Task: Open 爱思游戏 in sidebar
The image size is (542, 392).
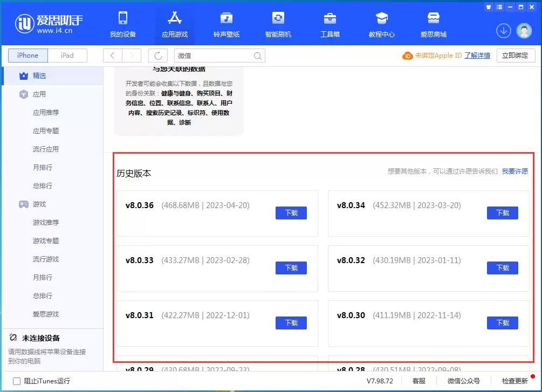Action: coord(46,314)
